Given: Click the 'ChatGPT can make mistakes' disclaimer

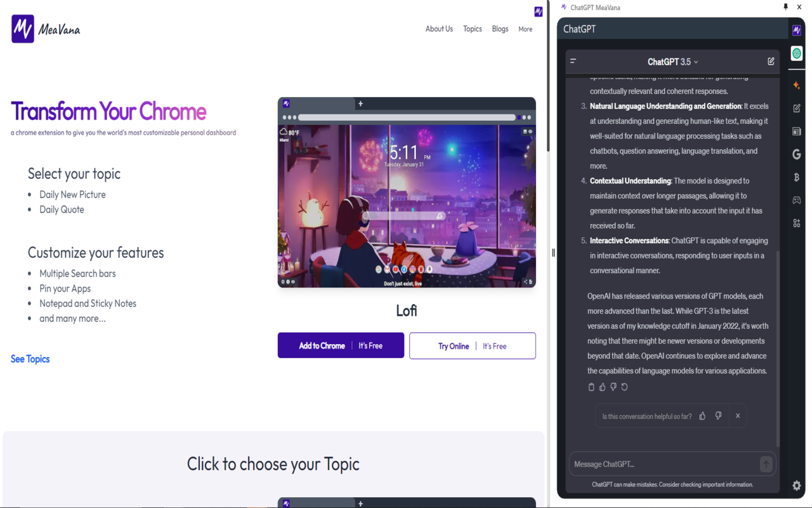Looking at the screenshot, I should point(672,485).
